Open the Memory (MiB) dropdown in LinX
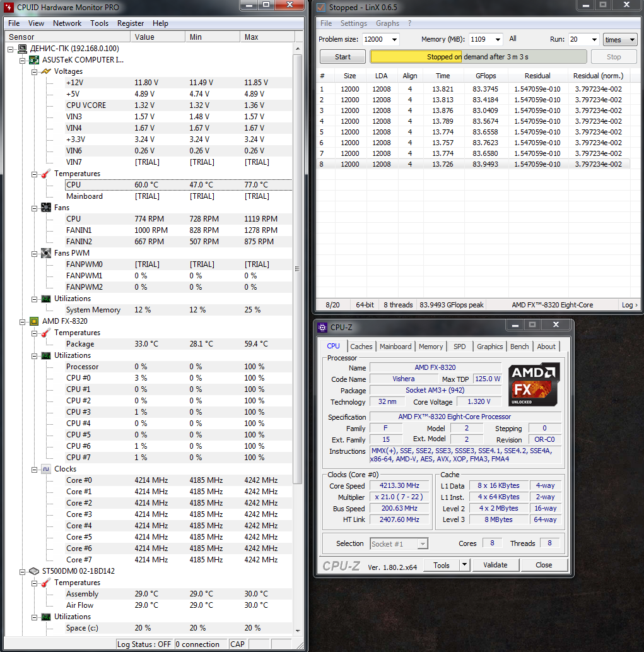This screenshot has height=652, width=644. (498, 40)
